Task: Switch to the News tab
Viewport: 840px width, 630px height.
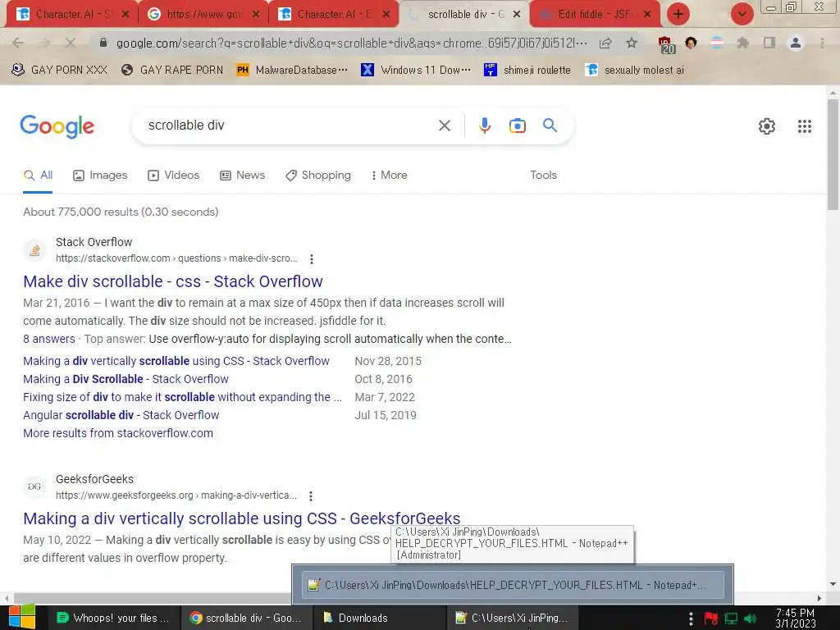Action: pos(243,176)
